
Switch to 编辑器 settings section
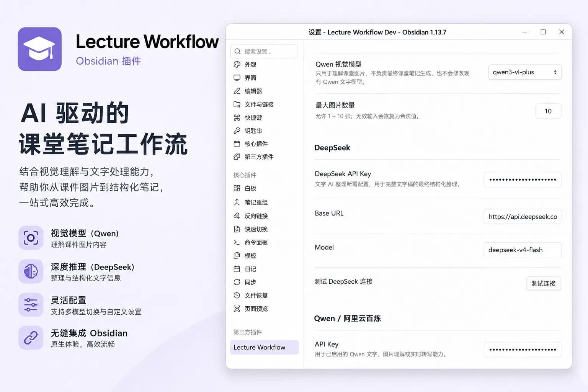pos(264,91)
